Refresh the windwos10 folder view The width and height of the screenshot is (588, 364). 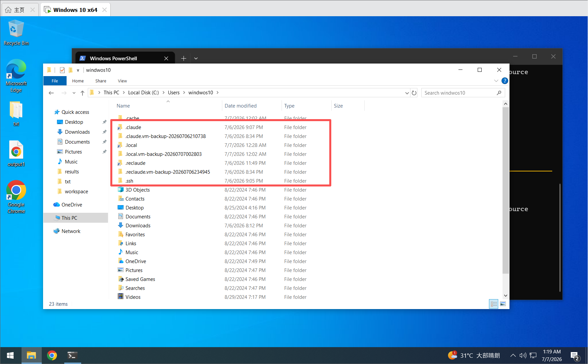coord(414,93)
